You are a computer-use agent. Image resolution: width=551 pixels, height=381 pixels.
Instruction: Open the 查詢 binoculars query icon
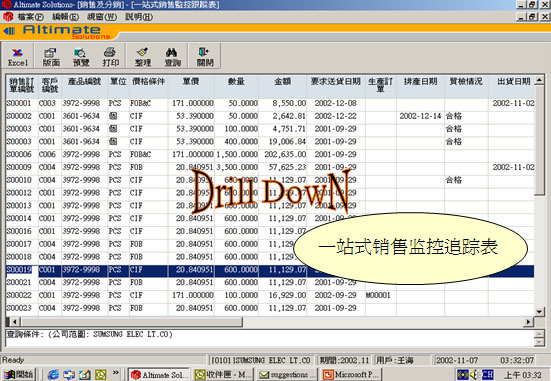173,57
